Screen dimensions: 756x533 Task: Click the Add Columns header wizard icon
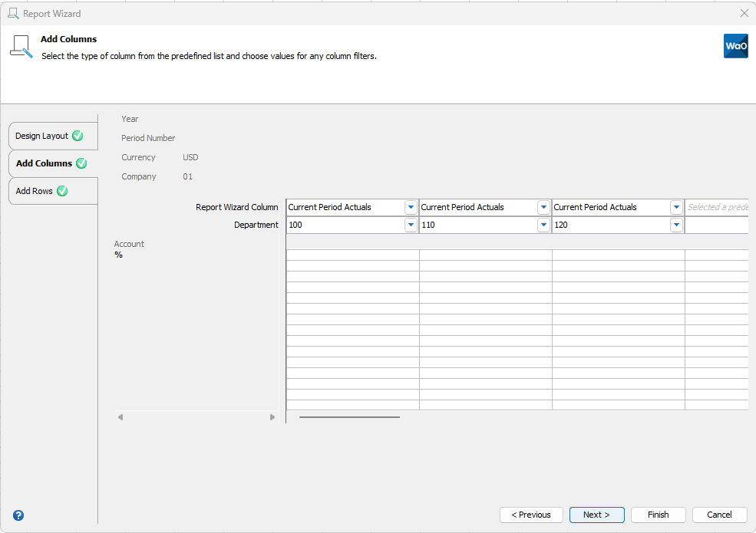coord(21,46)
